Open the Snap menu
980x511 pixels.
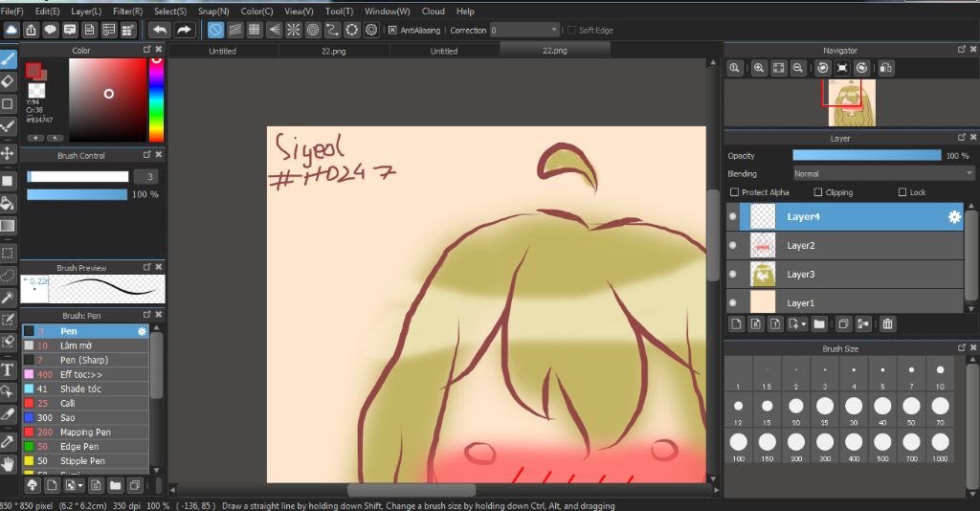213,11
